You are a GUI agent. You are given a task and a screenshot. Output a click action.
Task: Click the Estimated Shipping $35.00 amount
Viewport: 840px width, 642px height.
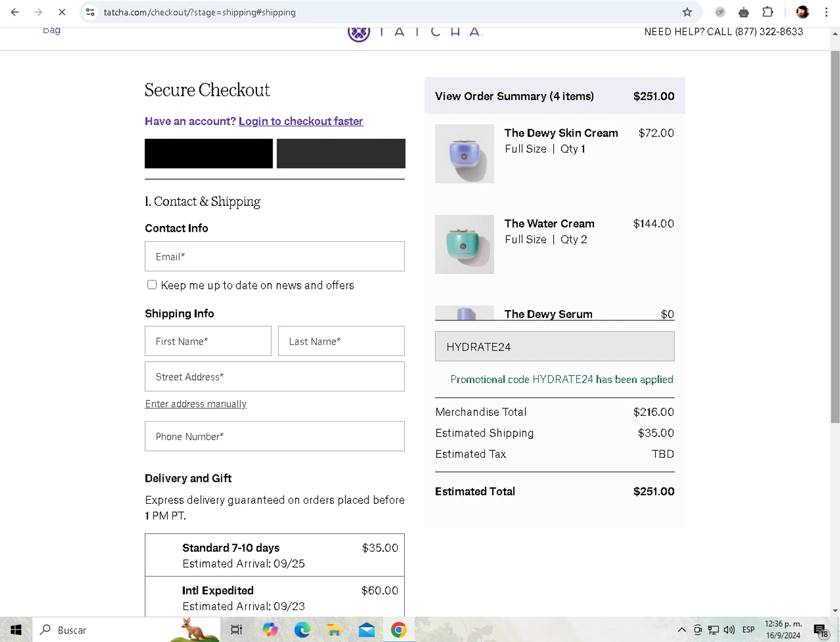point(656,433)
